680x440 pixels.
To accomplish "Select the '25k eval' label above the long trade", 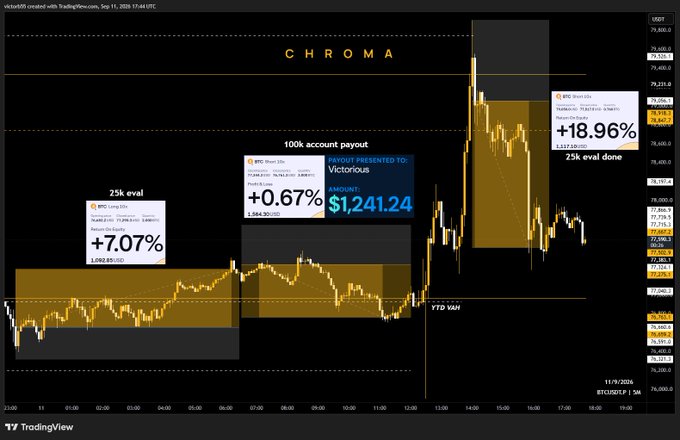I will pos(126,193).
